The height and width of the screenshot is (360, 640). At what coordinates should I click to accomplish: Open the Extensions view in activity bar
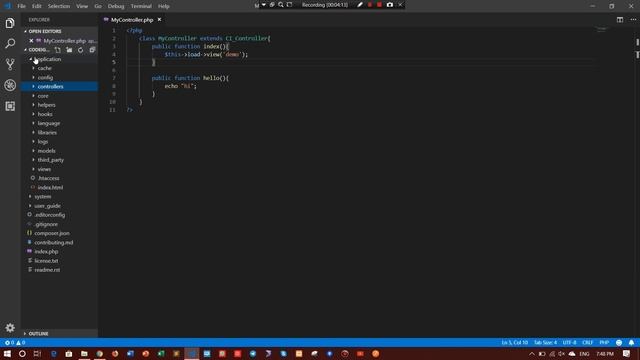click(10, 106)
